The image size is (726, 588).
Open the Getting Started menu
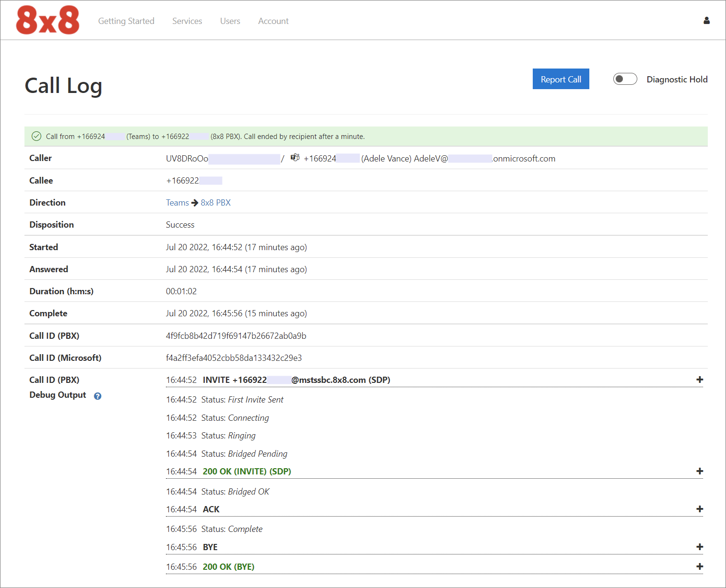click(126, 21)
